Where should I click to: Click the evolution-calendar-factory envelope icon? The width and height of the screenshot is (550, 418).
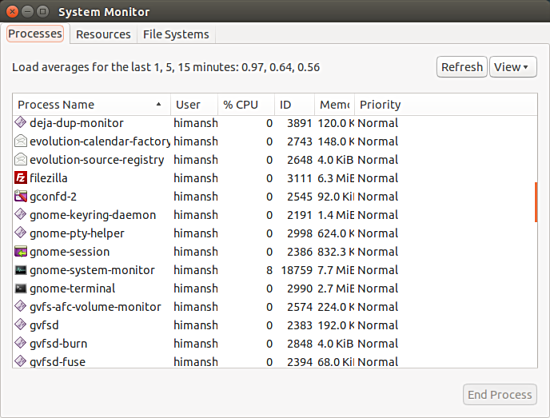(x=20, y=141)
